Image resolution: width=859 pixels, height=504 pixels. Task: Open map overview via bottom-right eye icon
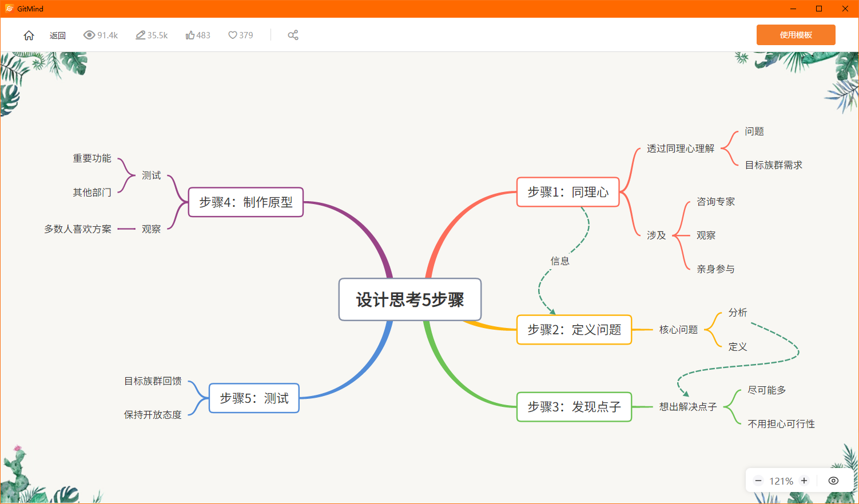pyautogui.click(x=833, y=481)
